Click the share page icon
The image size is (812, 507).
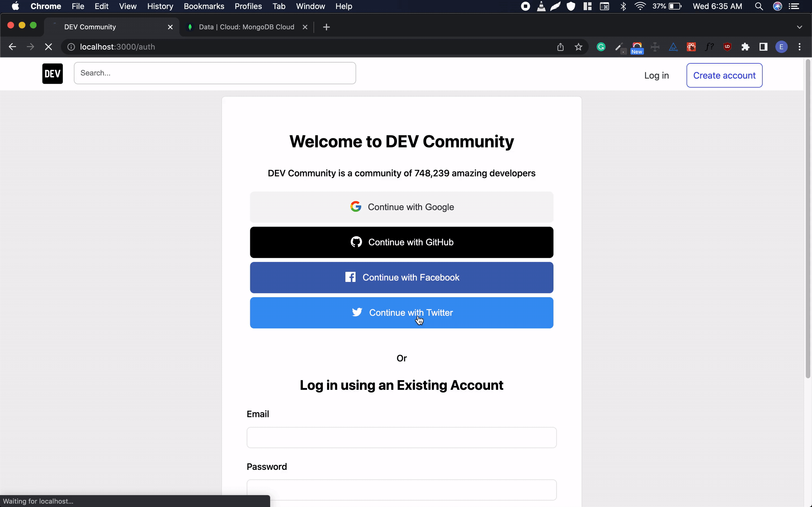(560, 47)
